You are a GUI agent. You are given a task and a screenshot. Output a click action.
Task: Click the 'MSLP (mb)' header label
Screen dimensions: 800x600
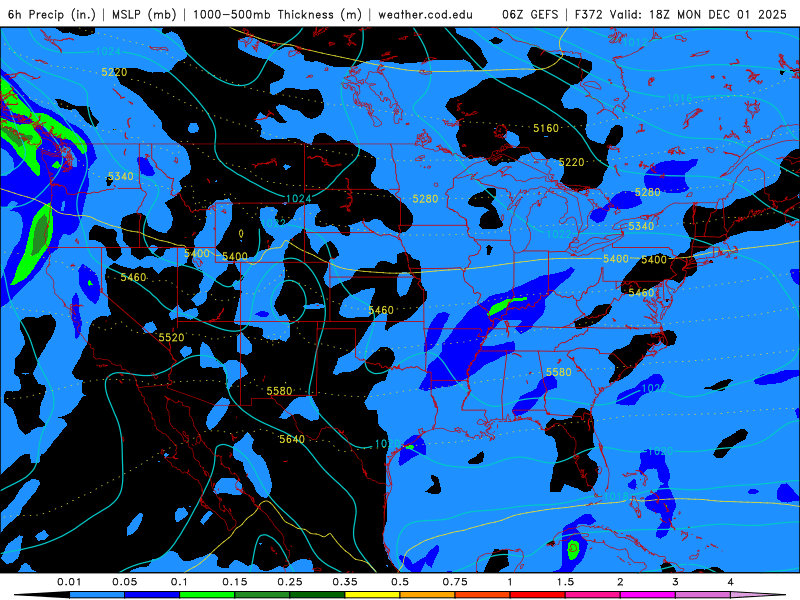(x=144, y=14)
